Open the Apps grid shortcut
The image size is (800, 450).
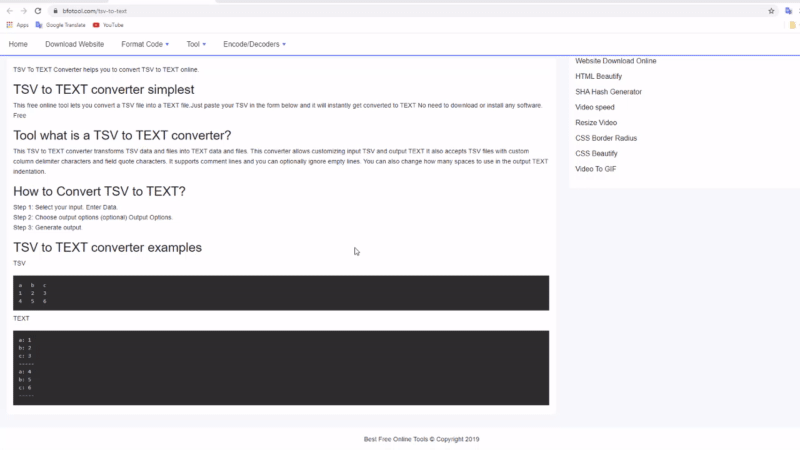17,24
